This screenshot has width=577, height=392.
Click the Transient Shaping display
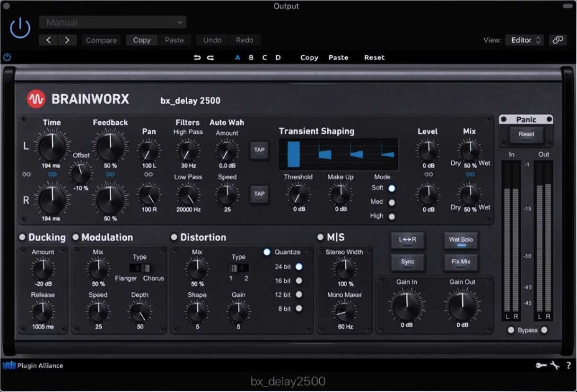pos(339,154)
